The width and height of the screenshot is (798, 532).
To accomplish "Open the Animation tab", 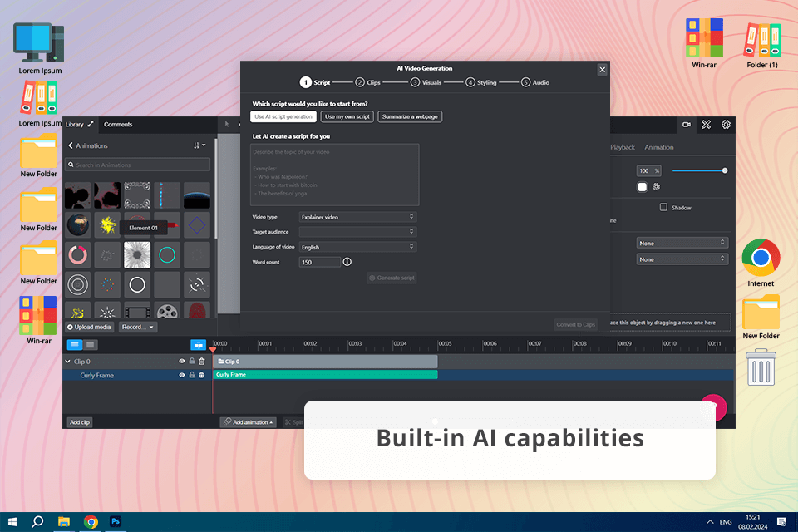I will 659,147.
